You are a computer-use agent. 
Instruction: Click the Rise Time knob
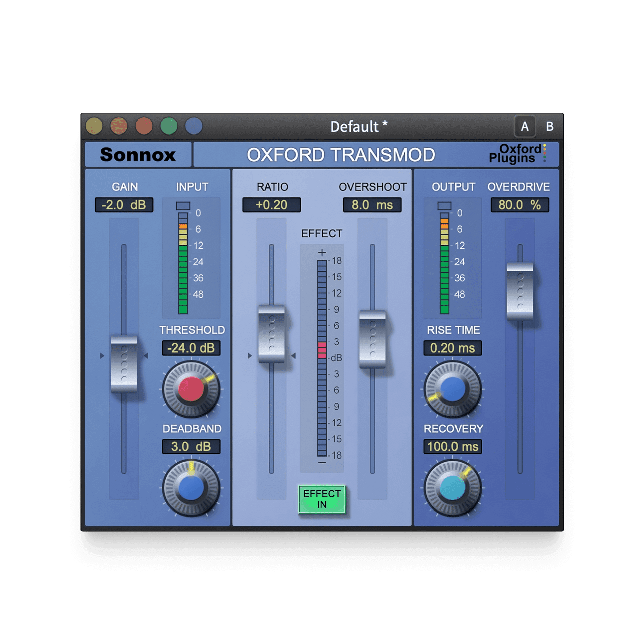452,389
